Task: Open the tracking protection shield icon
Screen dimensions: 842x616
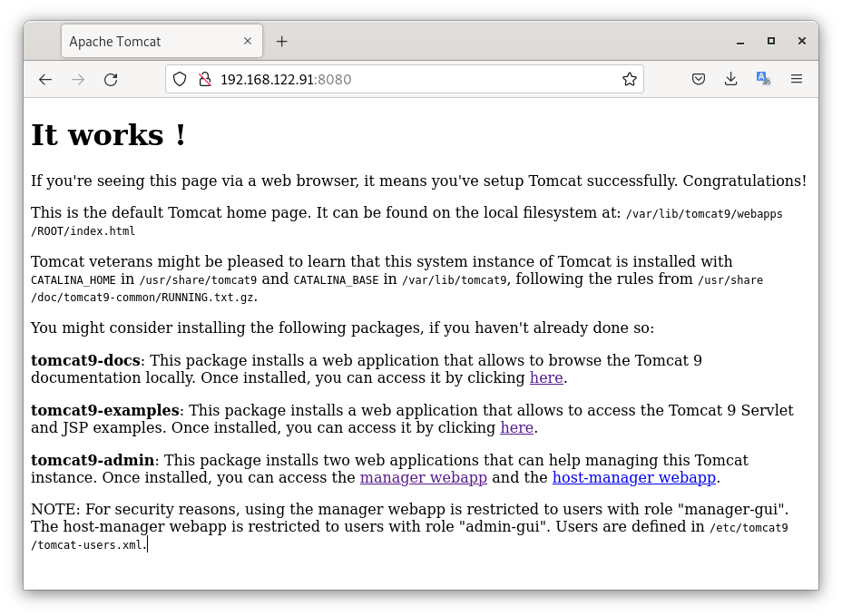Action: 180,80
